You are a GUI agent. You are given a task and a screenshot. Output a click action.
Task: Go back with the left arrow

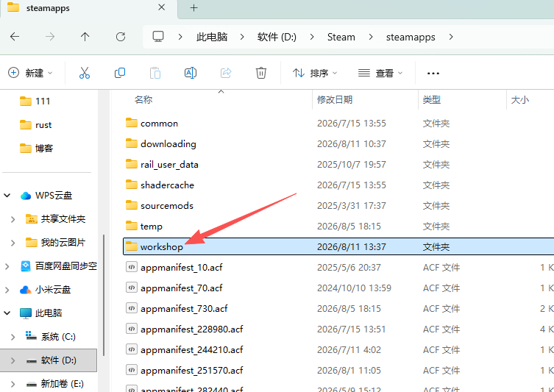click(x=15, y=36)
